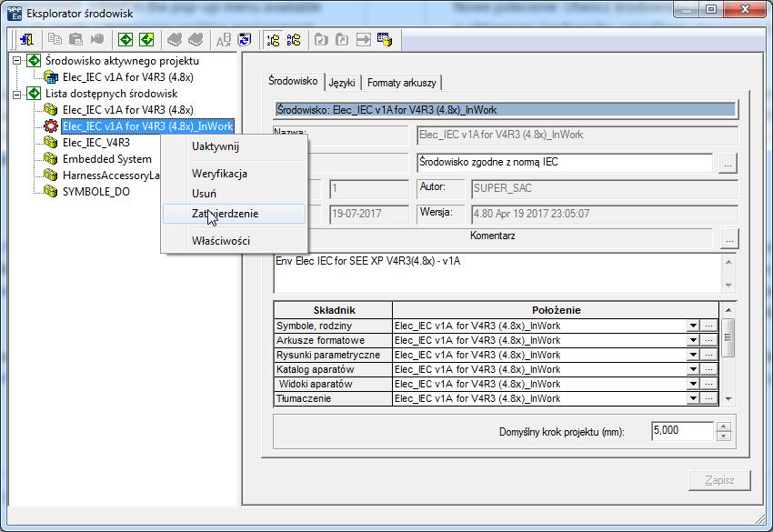Click the grayed import folder toolbar icon
773x532 pixels.
(321, 39)
